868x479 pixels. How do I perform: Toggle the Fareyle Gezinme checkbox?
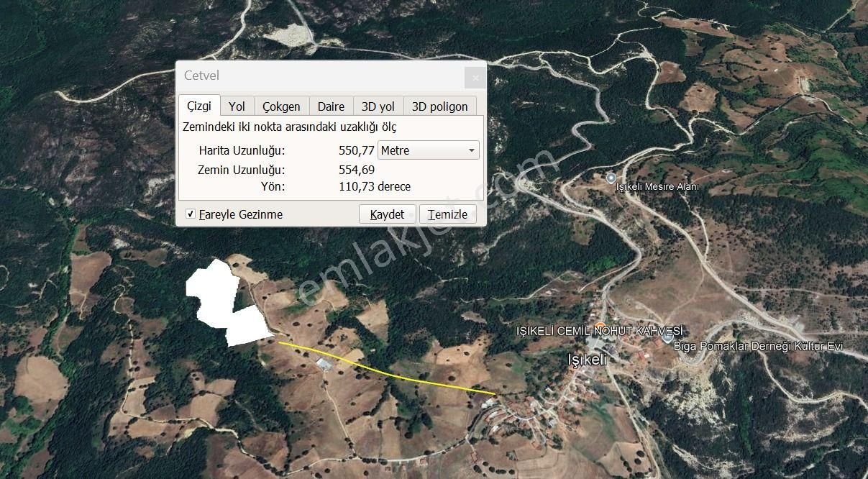click(x=191, y=214)
